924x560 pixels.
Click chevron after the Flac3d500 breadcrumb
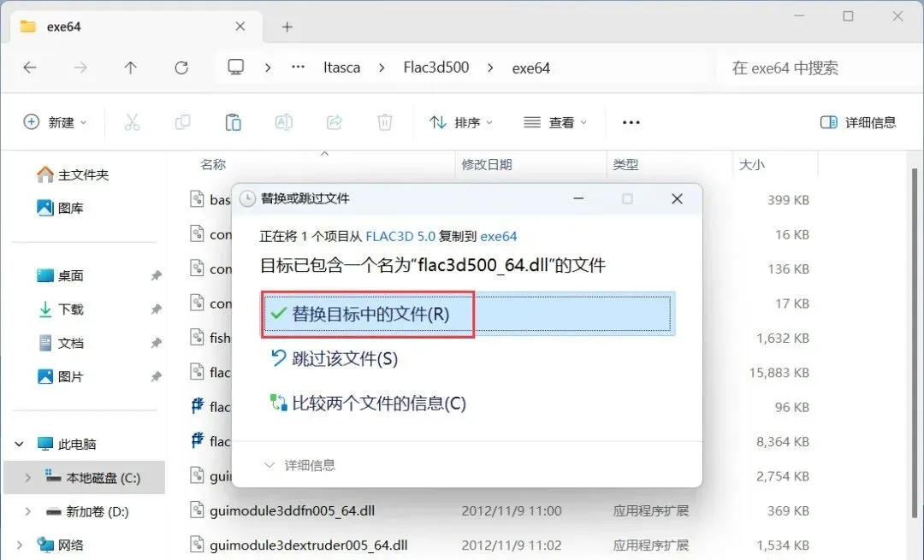pos(490,68)
